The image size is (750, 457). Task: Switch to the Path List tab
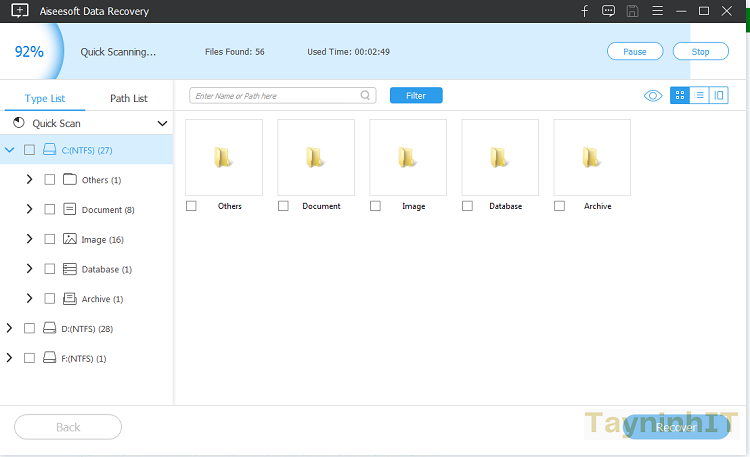click(128, 98)
